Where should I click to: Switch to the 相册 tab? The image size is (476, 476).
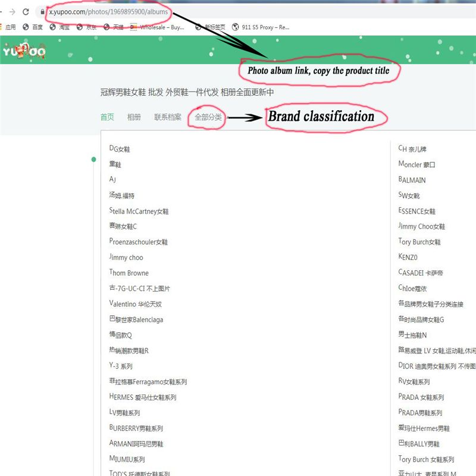(134, 117)
